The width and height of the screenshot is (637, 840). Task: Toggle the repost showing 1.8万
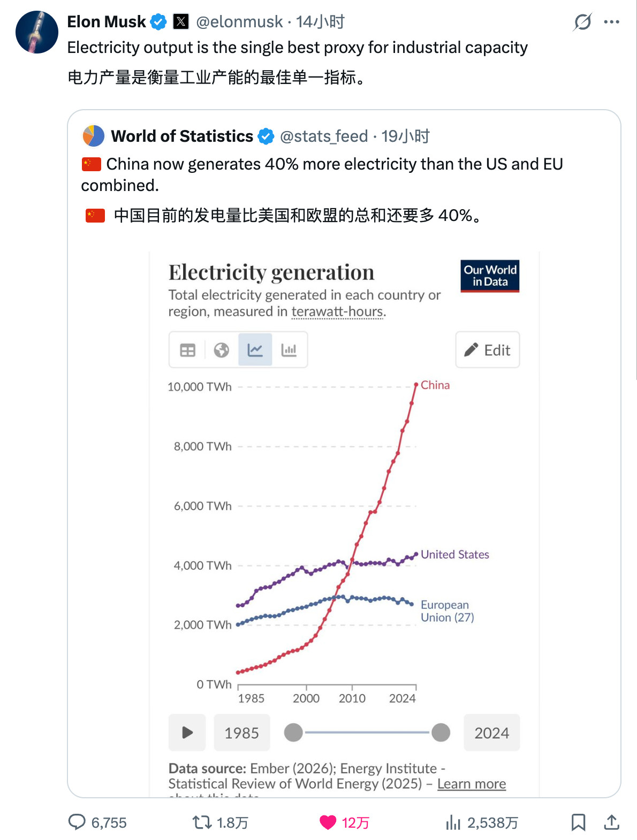(x=201, y=823)
